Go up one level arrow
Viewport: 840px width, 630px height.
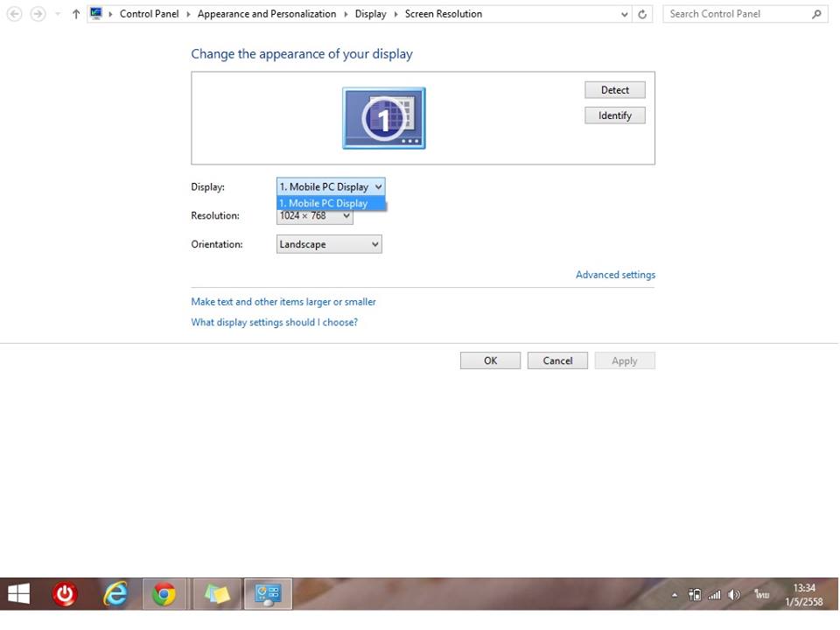point(75,15)
